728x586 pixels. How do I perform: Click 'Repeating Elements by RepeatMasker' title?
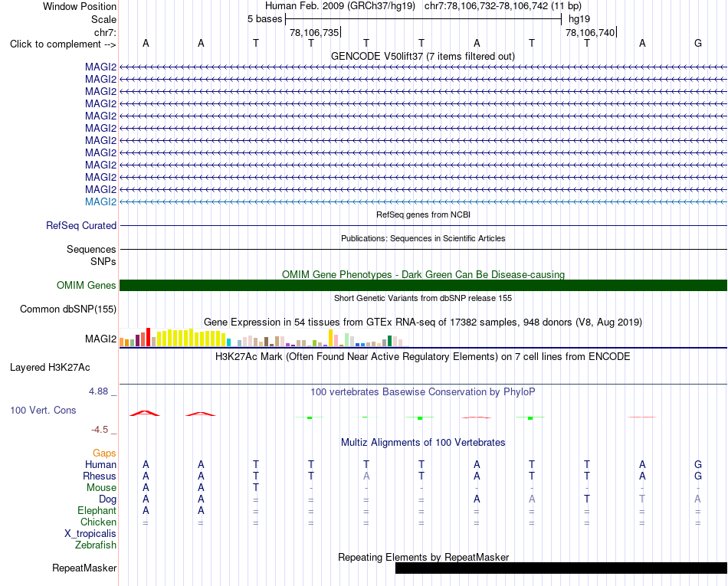[423, 557]
